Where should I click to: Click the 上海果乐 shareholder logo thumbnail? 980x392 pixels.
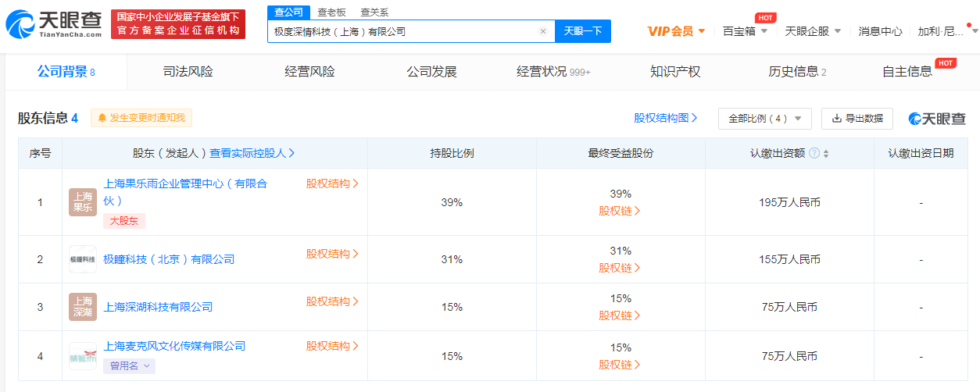pos(83,201)
